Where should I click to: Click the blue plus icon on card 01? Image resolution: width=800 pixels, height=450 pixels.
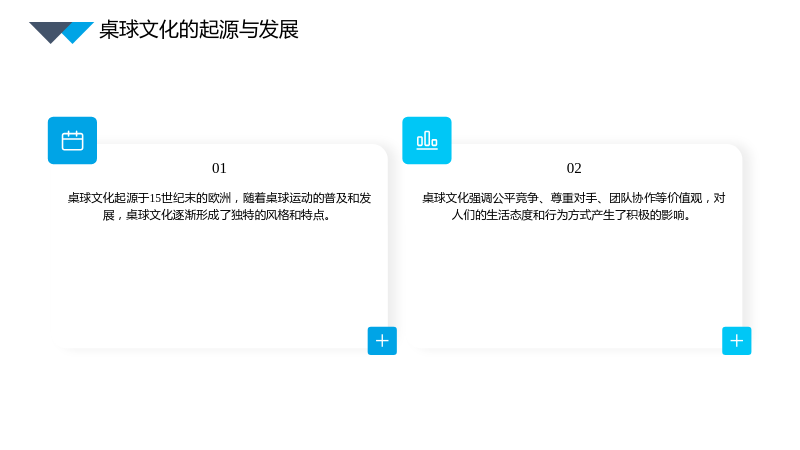[x=382, y=341]
